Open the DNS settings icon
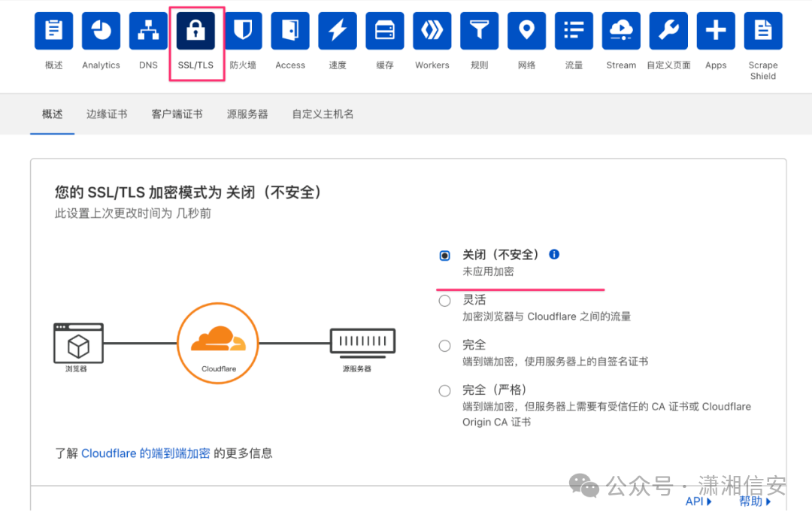 [148, 30]
